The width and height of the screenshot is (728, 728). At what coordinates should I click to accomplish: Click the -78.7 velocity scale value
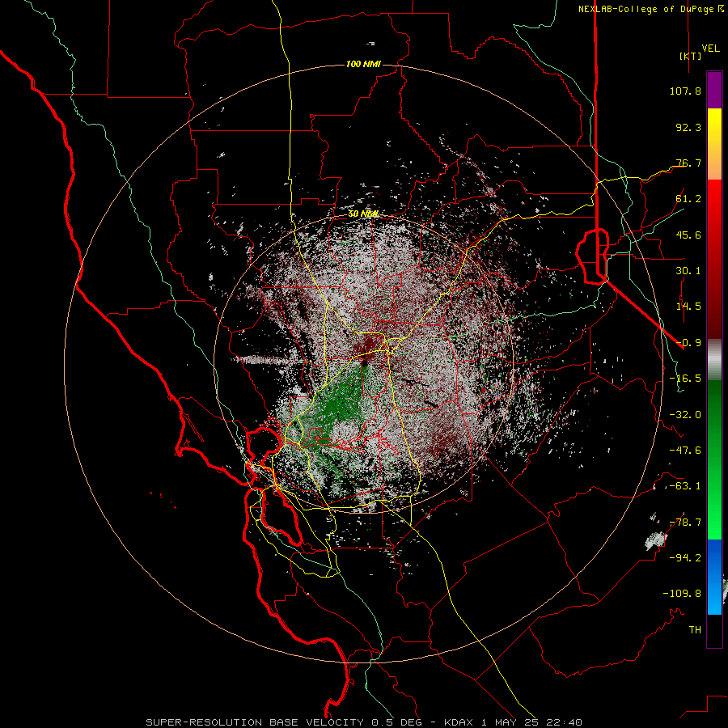[685, 523]
